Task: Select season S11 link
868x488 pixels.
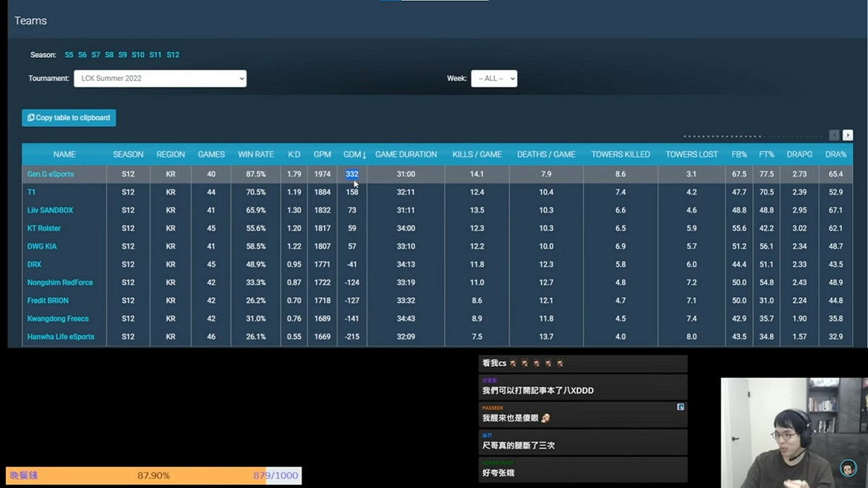Action: (156, 55)
